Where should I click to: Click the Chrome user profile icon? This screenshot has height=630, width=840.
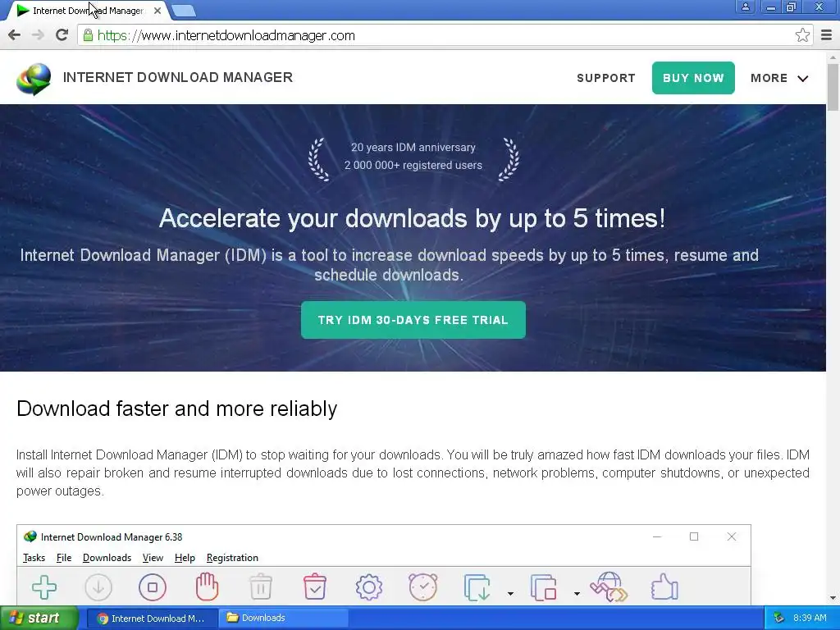click(745, 7)
